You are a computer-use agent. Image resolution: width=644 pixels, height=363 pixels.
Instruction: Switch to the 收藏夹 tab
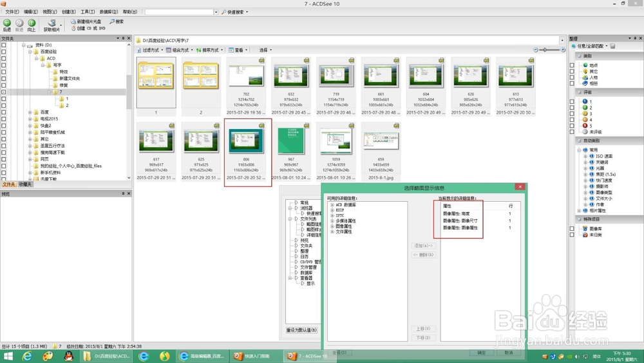point(26,184)
